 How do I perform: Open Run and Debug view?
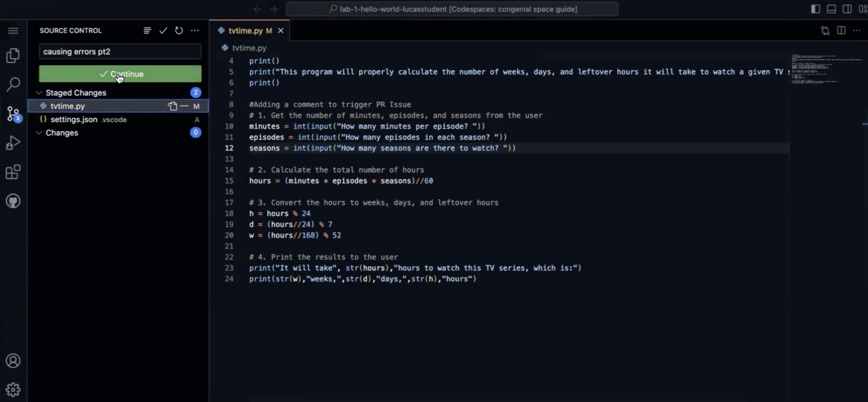pos(13,143)
